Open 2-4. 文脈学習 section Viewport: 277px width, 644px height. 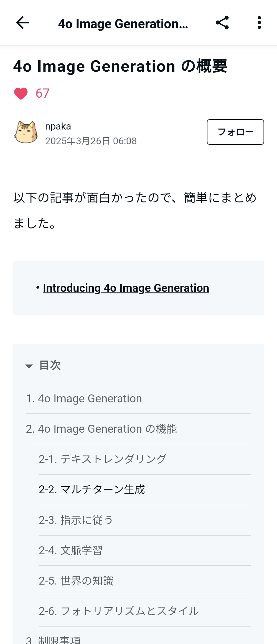[x=70, y=550]
